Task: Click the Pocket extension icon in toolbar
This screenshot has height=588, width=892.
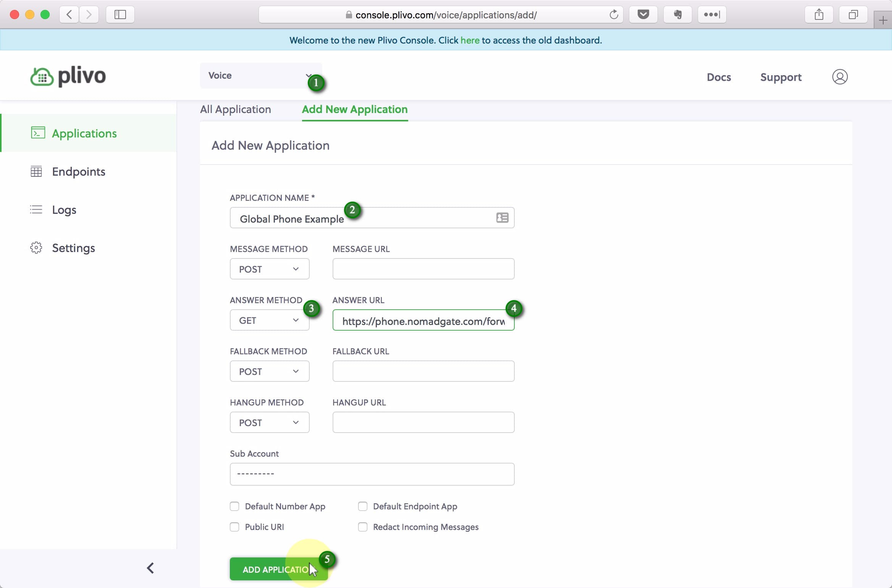Action: click(x=643, y=15)
